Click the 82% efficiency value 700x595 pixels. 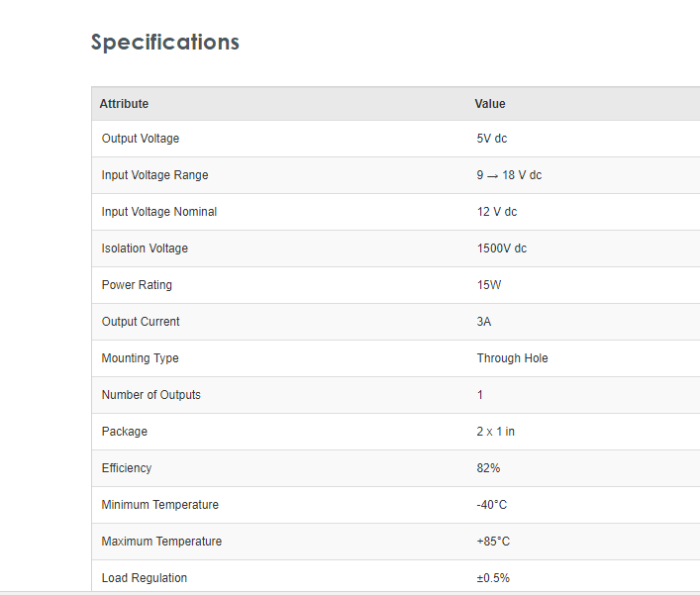point(488,468)
